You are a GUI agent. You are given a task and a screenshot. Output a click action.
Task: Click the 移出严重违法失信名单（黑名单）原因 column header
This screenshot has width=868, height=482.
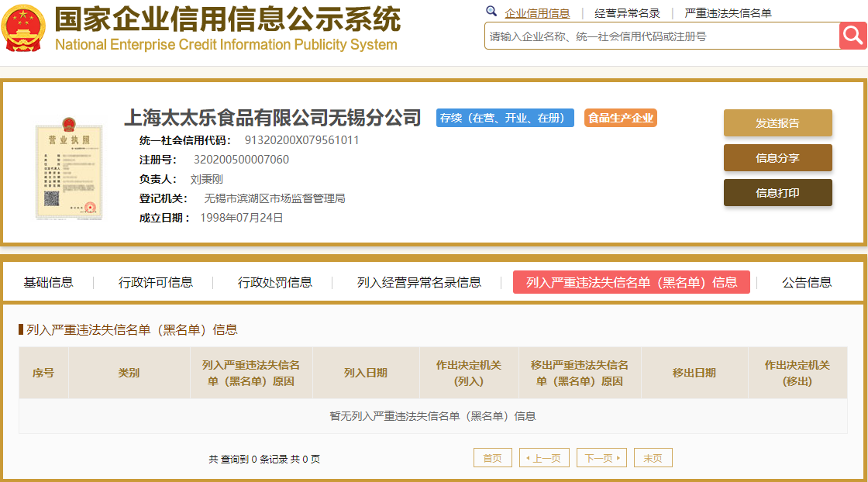(580, 373)
